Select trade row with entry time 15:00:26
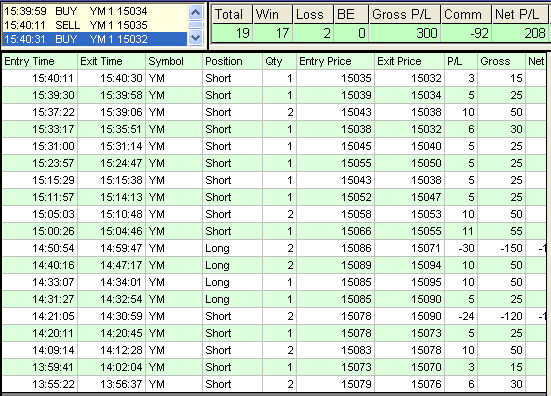 [274, 231]
